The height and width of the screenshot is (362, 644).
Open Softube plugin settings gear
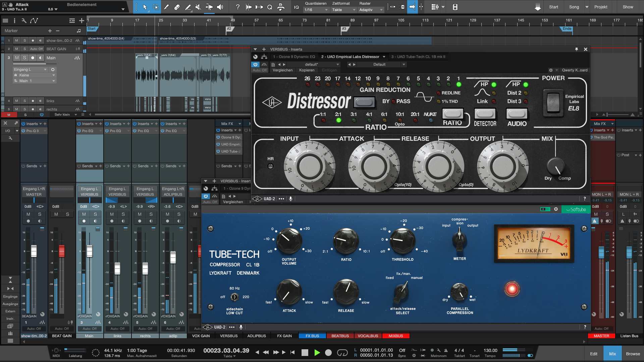point(556,209)
